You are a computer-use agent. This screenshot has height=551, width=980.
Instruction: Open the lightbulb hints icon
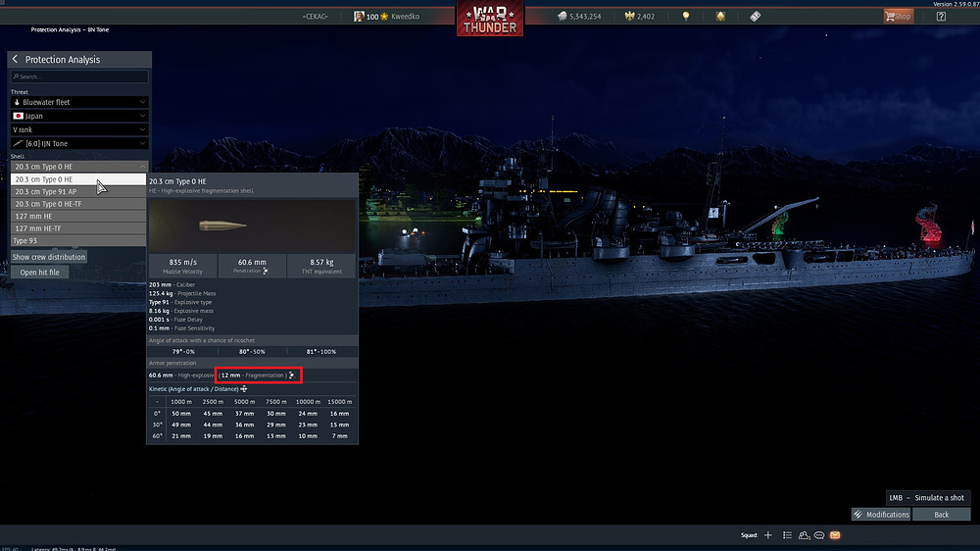click(686, 17)
